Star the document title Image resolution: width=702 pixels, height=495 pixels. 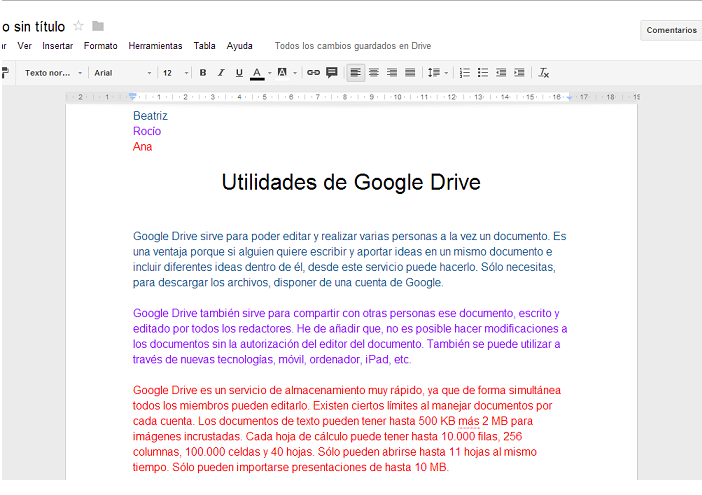click(79, 25)
